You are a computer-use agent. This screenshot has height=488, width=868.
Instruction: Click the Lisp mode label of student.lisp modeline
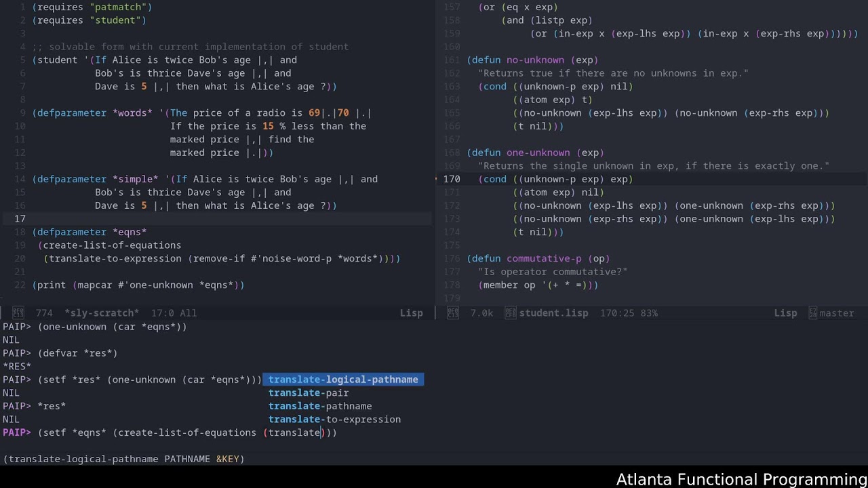pos(785,313)
